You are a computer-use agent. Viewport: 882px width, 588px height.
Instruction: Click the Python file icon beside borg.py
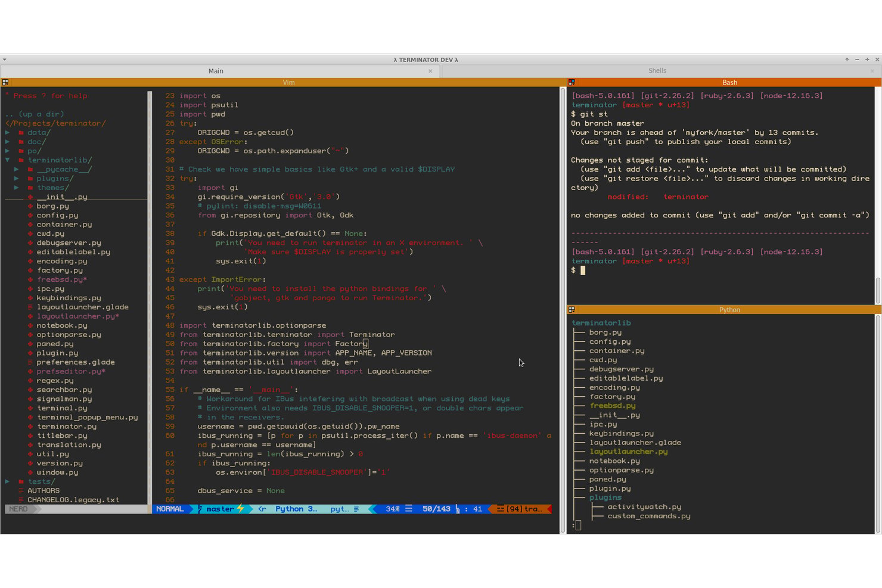point(30,206)
